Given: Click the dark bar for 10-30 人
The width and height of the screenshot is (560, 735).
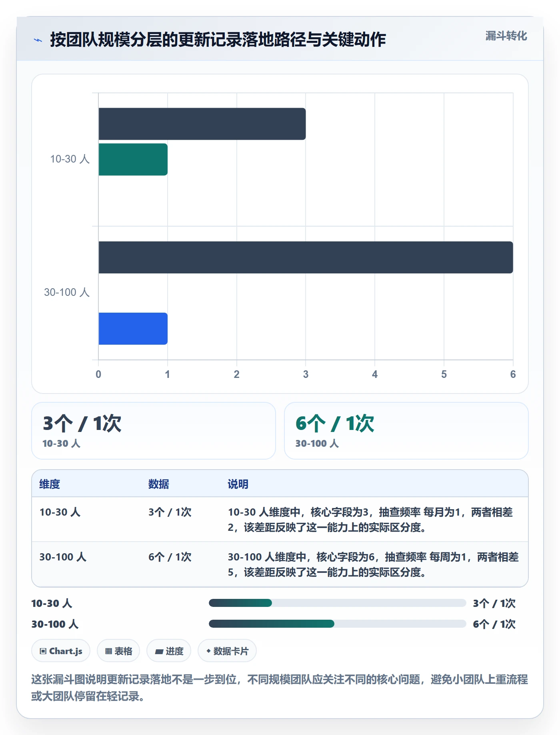Looking at the screenshot, I should [202, 124].
